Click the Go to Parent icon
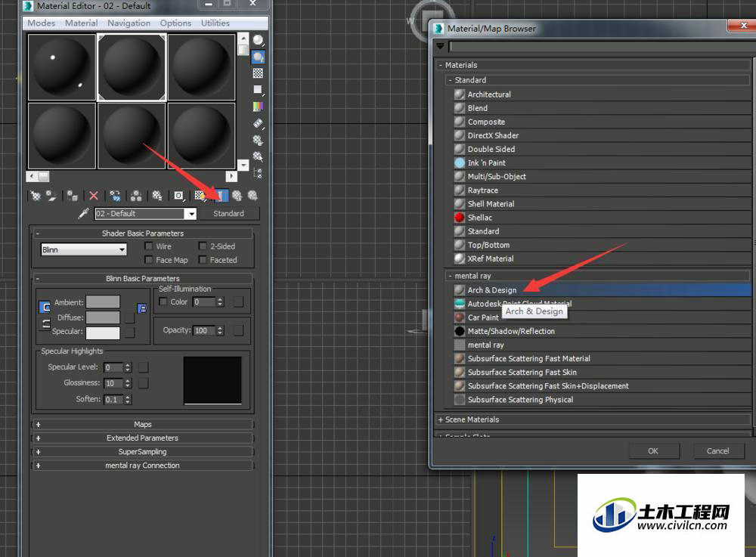Viewport: 756px width, 557px height. 237,196
